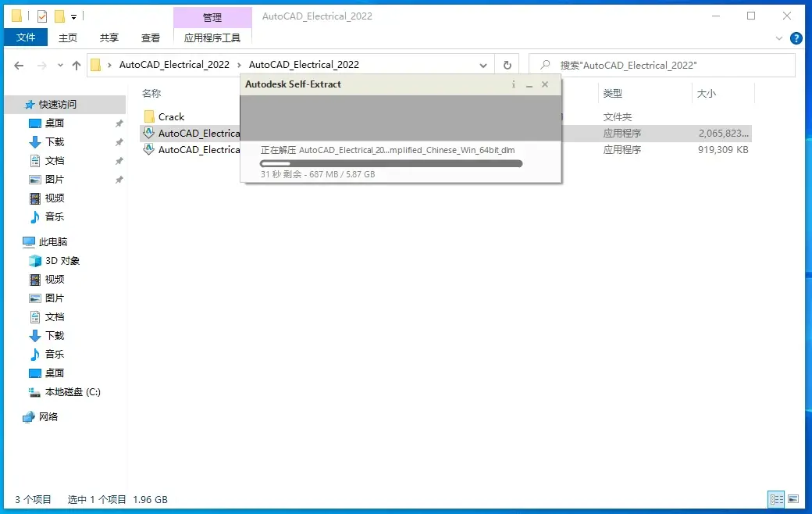The image size is (812, 514).
Task: Expand the breadcrumb chevron before the first AutoCAD_Electrical_2022
Action: click(x=109, y=65)
